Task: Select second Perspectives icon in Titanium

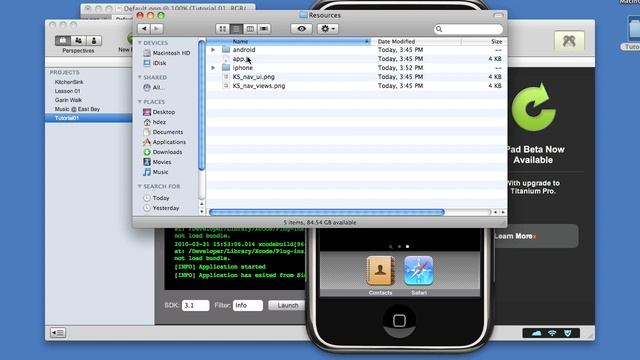Action: (78, 40)
